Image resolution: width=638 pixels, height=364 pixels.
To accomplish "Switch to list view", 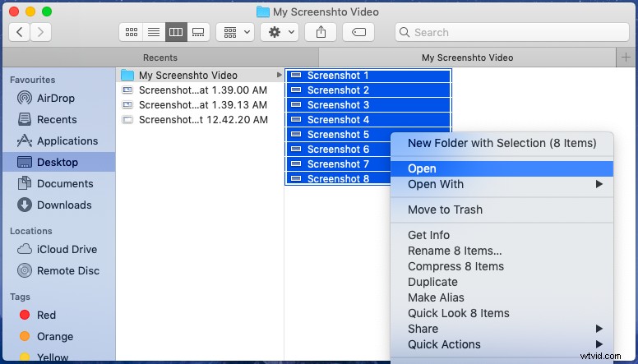I will coord(154,32).
